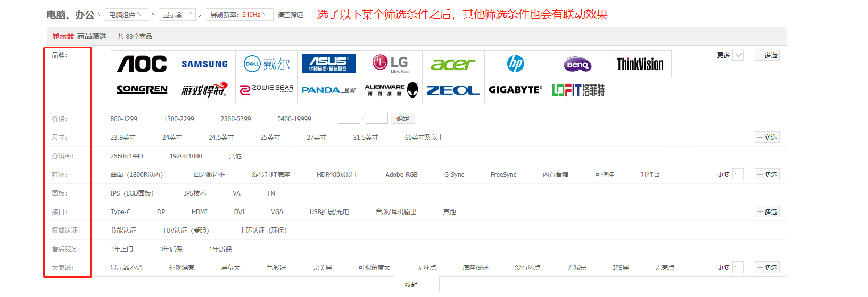The width and height of the screenshot is (868, 297).
Task: Filter price 5400-19999
Action: (294, 118)
